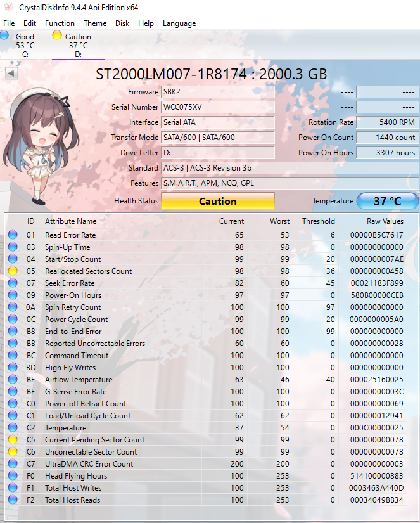The width and height of the screenshot is (420, 523).
Task: Open the Language menu
Action: coord(179,23)
